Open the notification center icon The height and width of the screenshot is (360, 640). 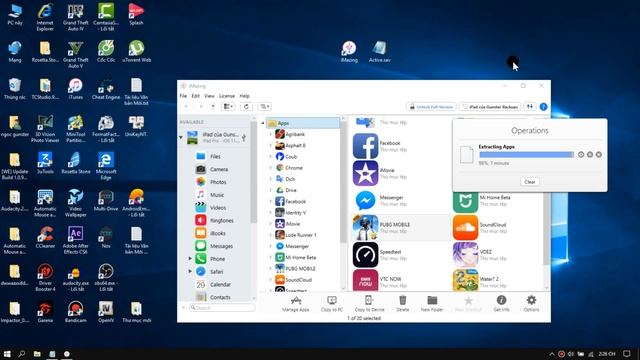627,354
